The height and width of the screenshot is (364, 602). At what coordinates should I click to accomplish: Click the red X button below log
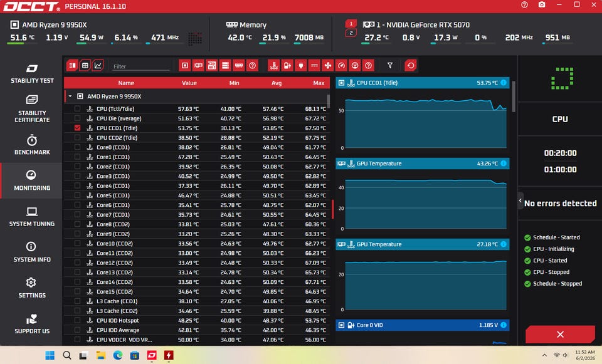coord(560,334)
